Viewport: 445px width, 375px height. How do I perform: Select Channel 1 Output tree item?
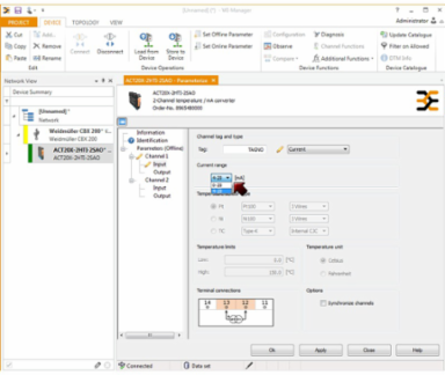[162, 172]
